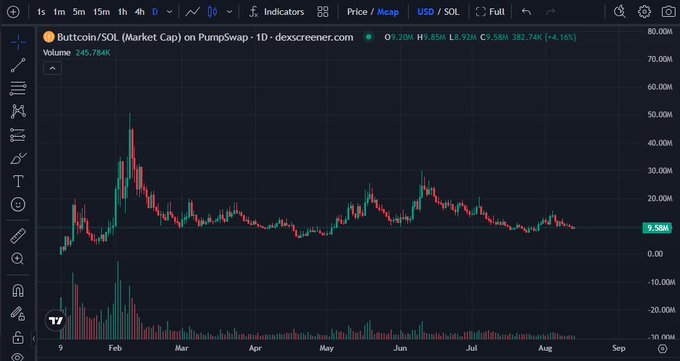The width and height of the screenshot is (680, 361).
Task: Open the forecasting and measurement tools
Action: click(18, 135)
